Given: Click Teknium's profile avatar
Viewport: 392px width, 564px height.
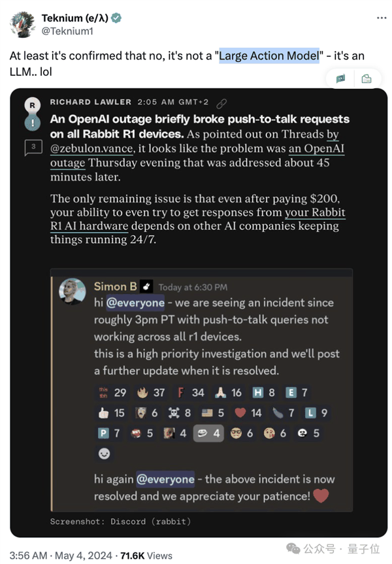Looking at the screenshot, I should pyautogui.click(x=22, y=24).
